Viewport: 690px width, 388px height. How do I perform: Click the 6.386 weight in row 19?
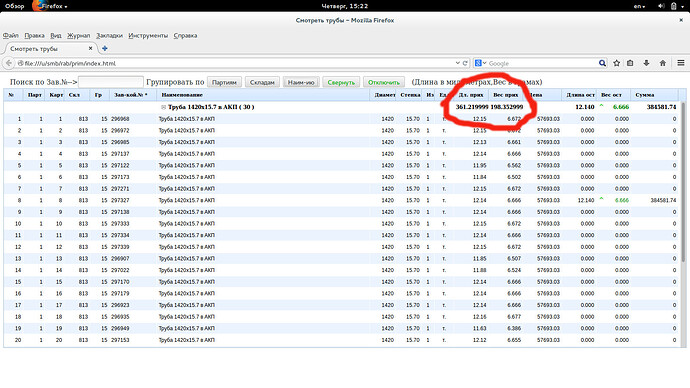pos(514,328)
